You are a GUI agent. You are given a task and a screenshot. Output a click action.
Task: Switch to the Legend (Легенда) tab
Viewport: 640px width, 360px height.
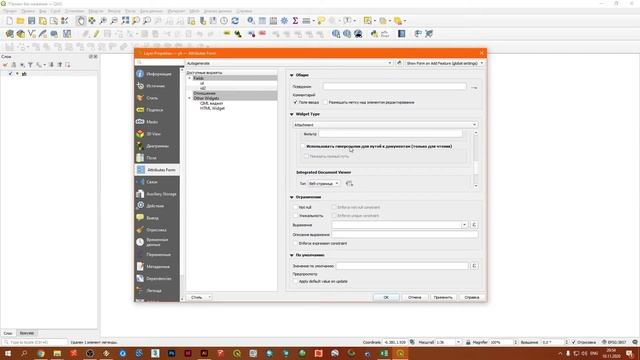[157, 291]
